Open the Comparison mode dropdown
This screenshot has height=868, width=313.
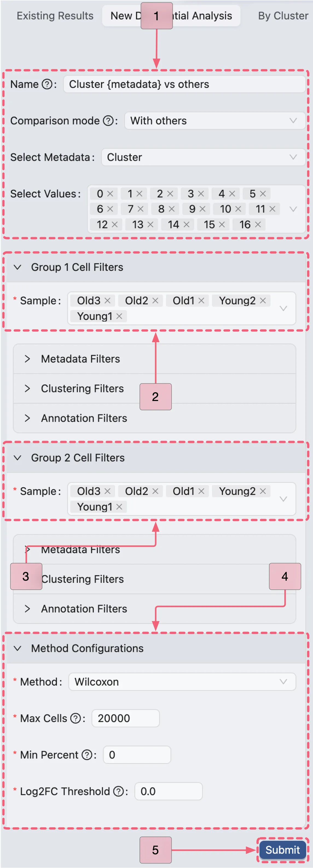point(215,121)
